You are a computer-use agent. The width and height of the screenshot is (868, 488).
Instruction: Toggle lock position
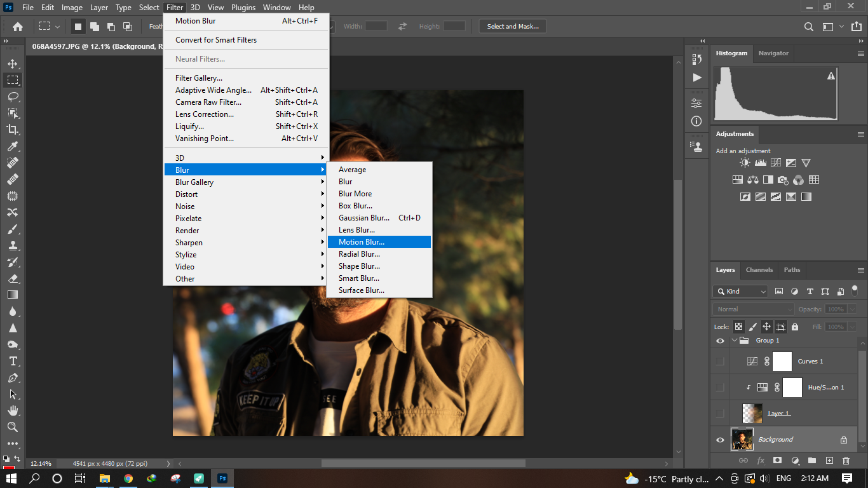pyautogui.click(x=766, y=327)
